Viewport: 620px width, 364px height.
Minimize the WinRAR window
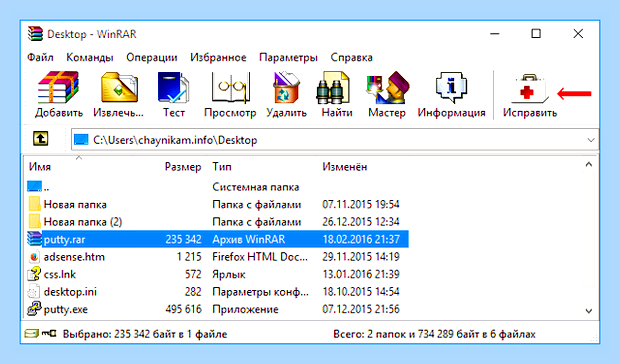point(495,34)
